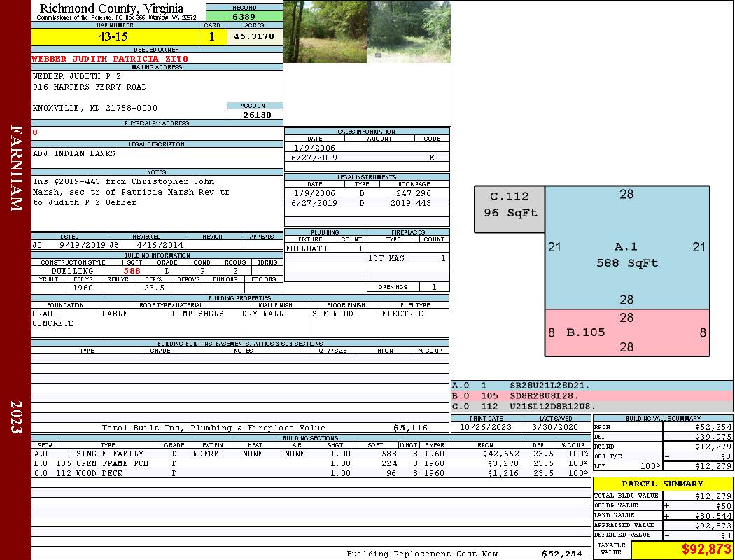Select the A.0 sketch legend row
Viewport: 735px width, 560px height.
(591, 386)
